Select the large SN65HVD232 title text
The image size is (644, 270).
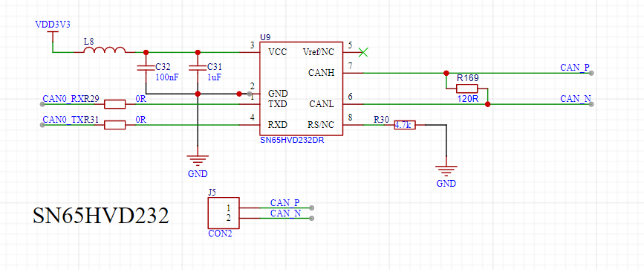click(x=101, y=216)
